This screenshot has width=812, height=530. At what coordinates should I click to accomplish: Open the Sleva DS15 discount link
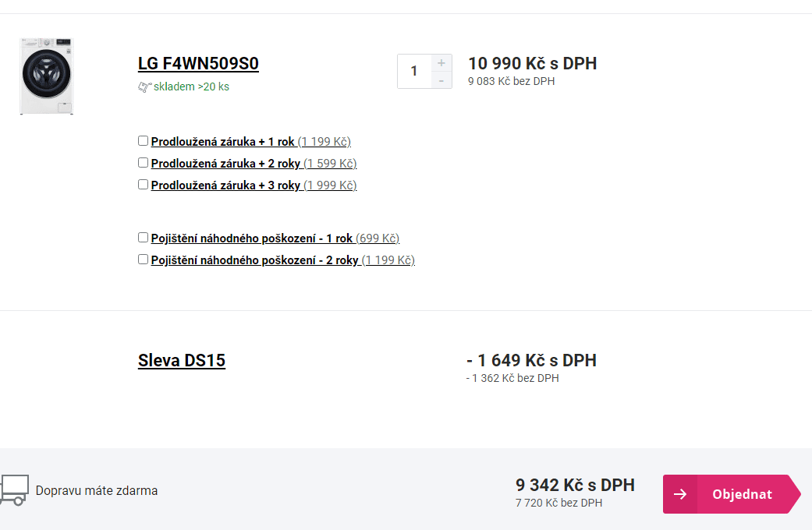click(x=182, y=360)
